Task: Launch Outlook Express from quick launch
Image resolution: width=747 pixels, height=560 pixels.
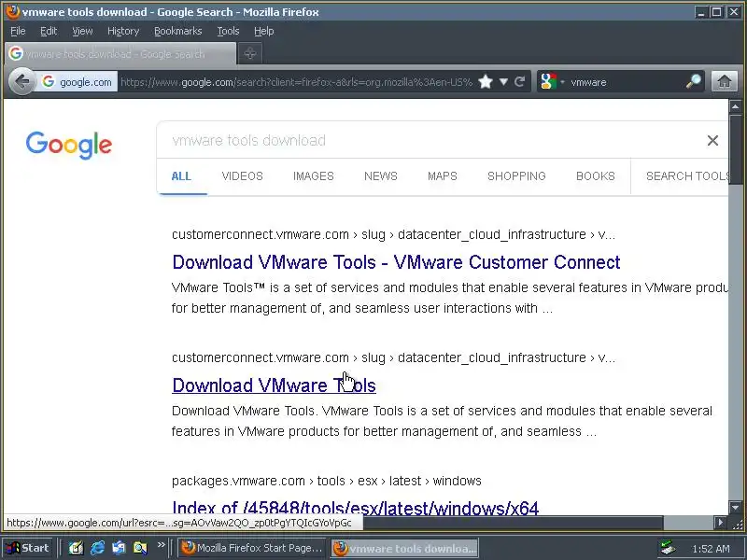Action: click(x=119, y=548)
